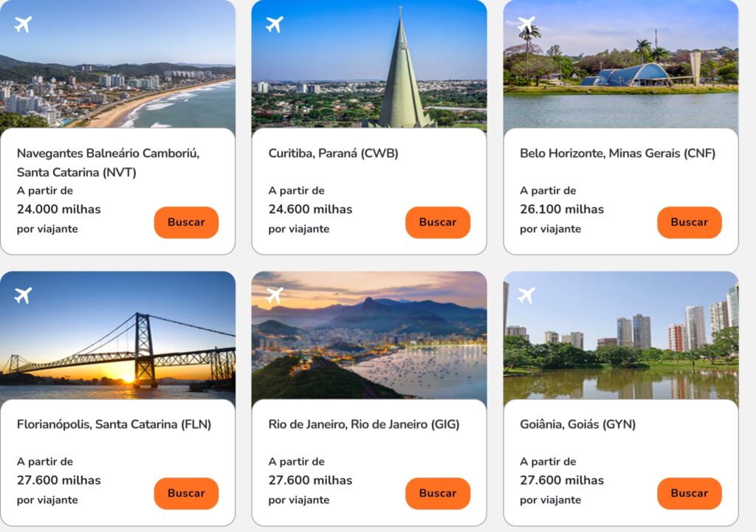
Task: Search Florianópolis flights using Buscar button
Action: tap(186, 494)
